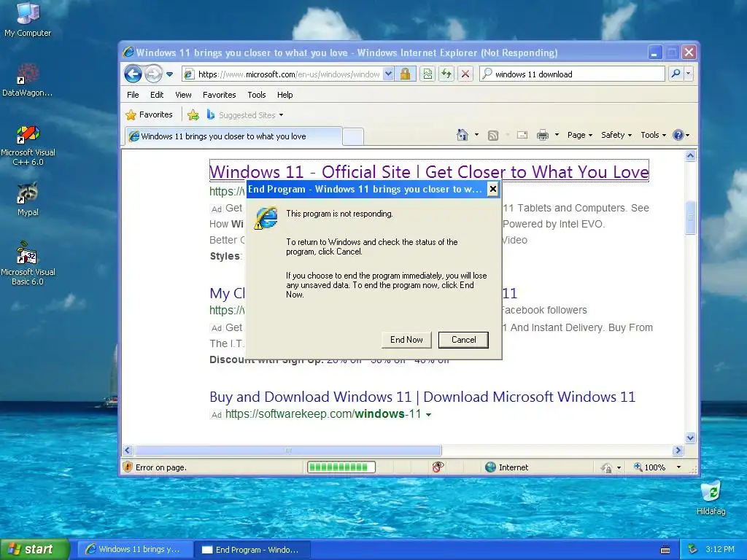This screenshot has width=747, height=560.
Task: Open the File menu
Action: coord(133,95)
